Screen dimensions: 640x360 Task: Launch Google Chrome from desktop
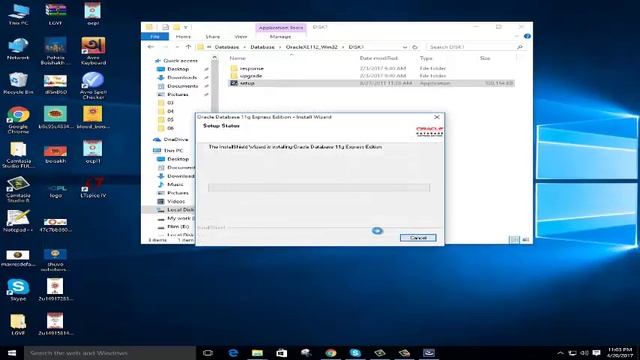click(x=18, y=120)
